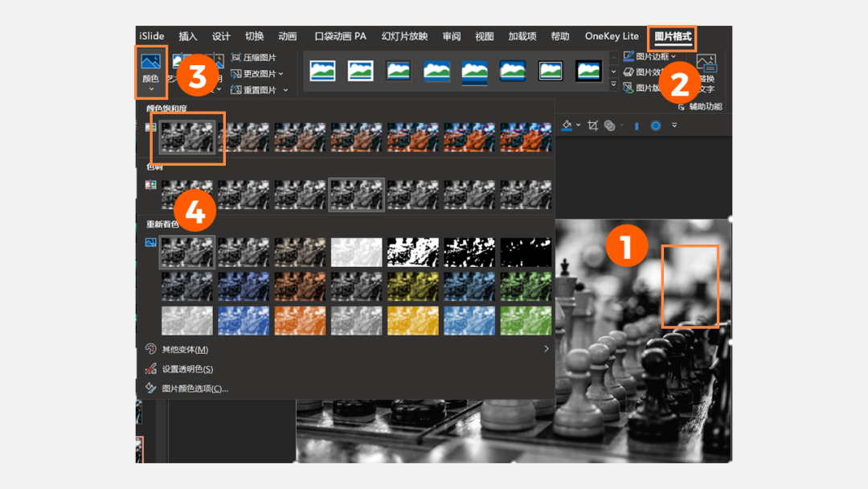Click the crop tool icon in quick toolbar
The height and width of the screenshot is (489, 868).
point(593,125)
